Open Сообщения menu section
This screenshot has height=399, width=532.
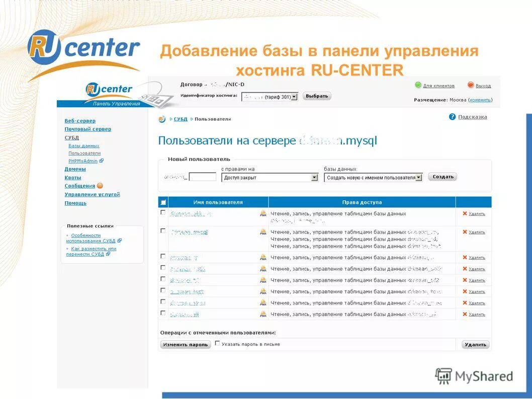coord(80,186)
